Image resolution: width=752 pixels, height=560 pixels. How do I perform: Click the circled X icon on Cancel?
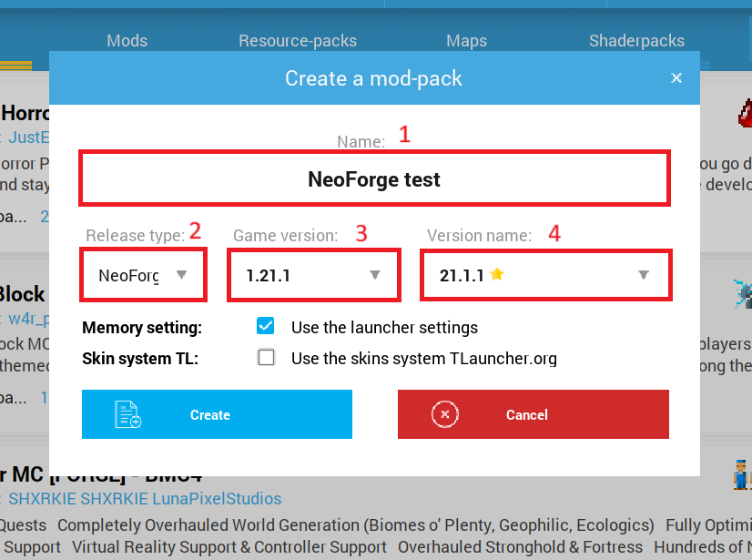click(x=444, y=414)
